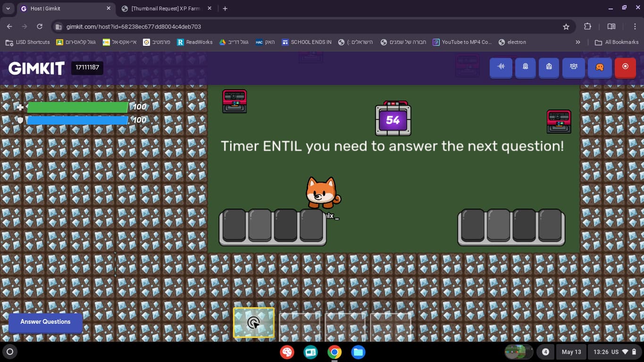This screenshot has height=362, width=644.
Task: Launch Chrome from the shelf
Action: pyautogui.click(x=335, y=352)
